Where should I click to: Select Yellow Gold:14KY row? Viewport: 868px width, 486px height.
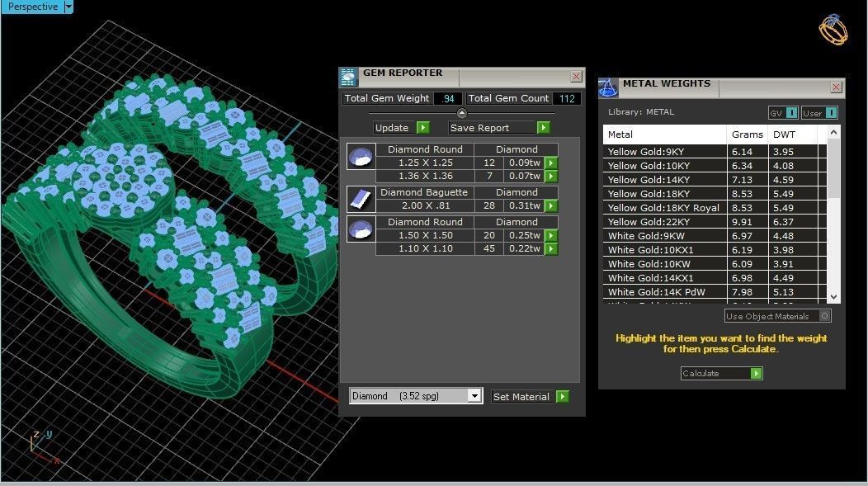click(715, 180)
